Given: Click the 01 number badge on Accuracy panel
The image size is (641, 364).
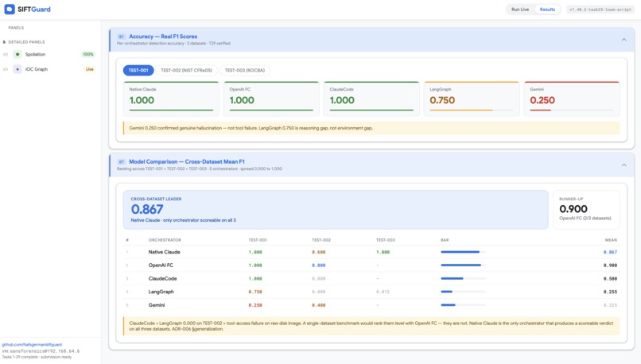Looking at the screenshot, I should (121, 37).
